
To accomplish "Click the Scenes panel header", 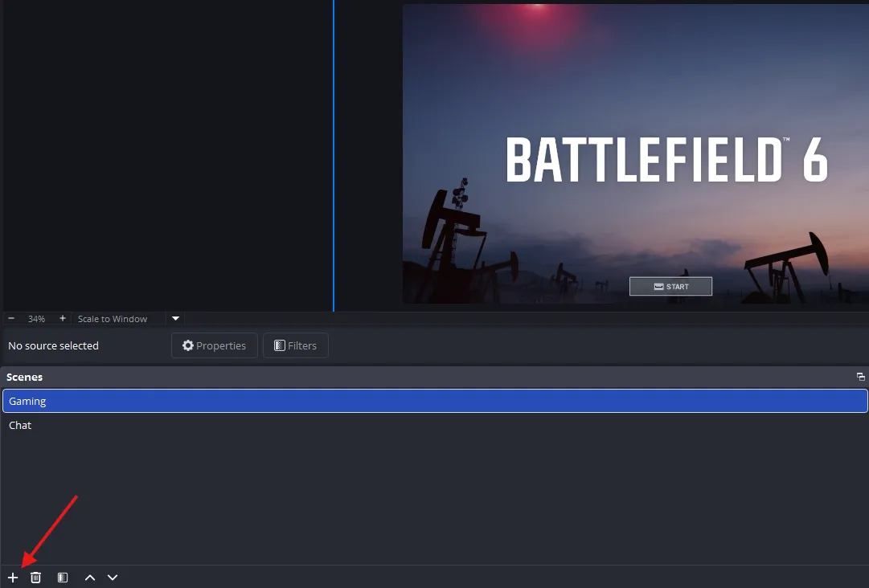I will pyautogui.click(x=25, y=377).
